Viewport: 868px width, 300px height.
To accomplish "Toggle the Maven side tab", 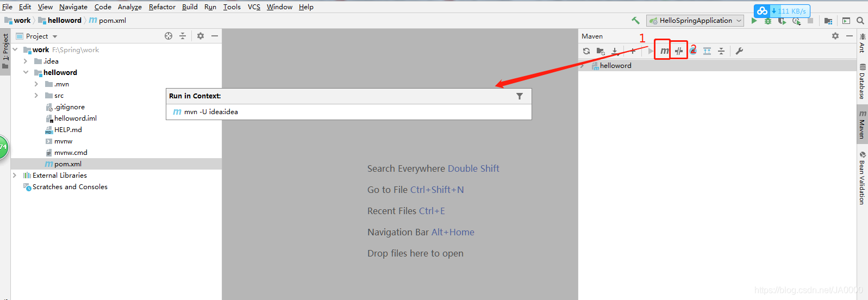I will (x=862, y=124).
